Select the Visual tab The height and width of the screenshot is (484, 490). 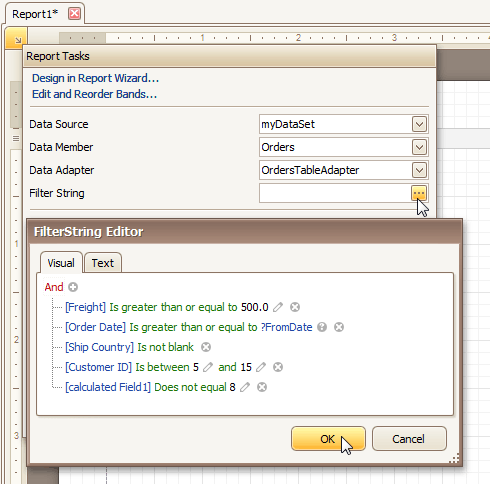pos(61,263)
